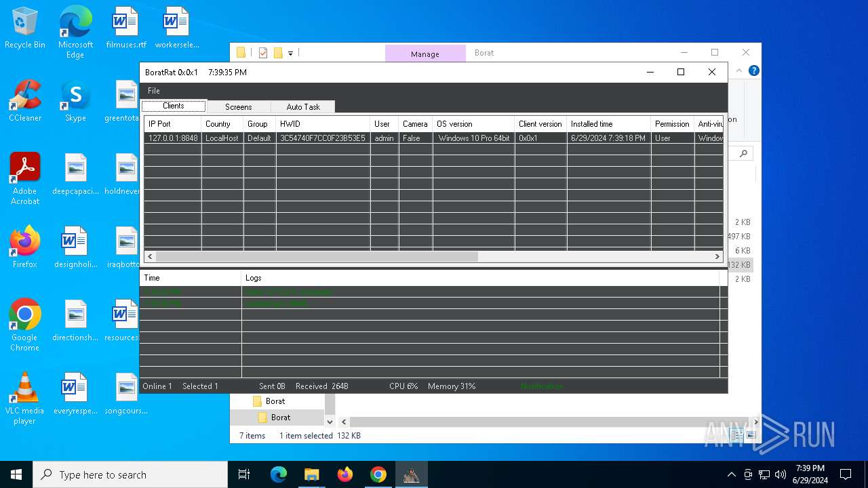Show hidden system tray icons
The height and width of the screenshot is (488, 868).
click(731, 474)
